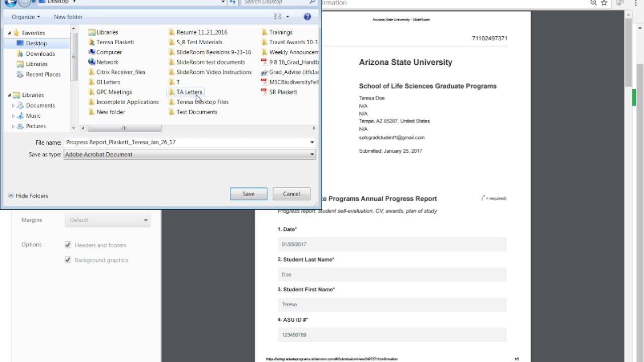
Task: Expand the Pictures library node
Action: pos(14,126)
